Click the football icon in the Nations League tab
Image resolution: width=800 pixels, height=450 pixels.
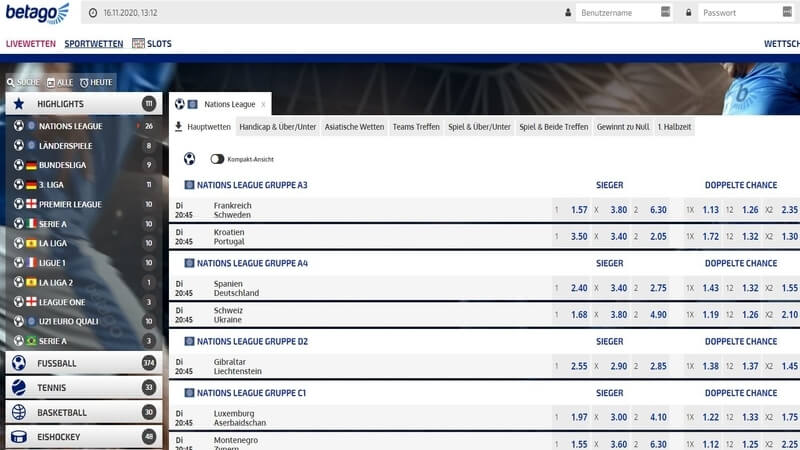point(180,104)
